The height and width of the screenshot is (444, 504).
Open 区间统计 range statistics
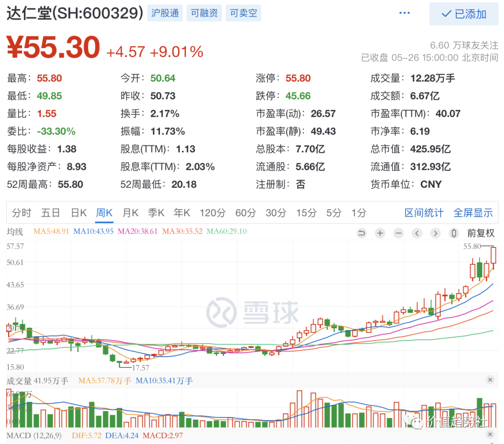tap(424, 213)
